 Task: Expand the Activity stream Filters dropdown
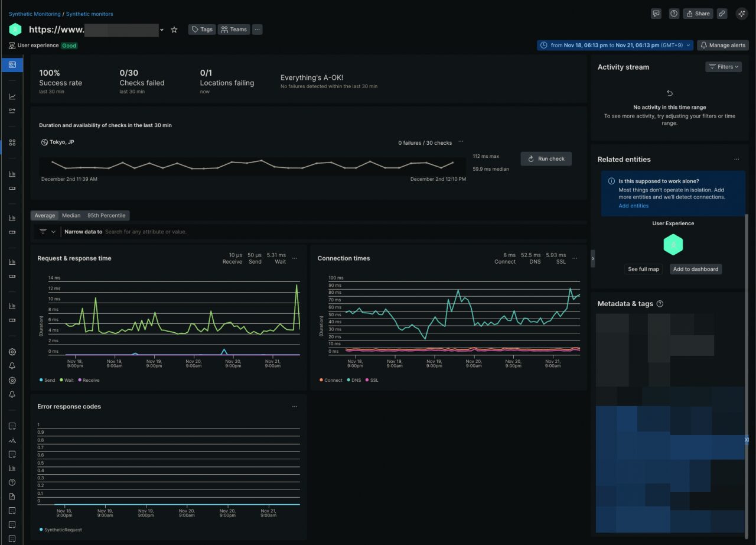tap(724, 67)
